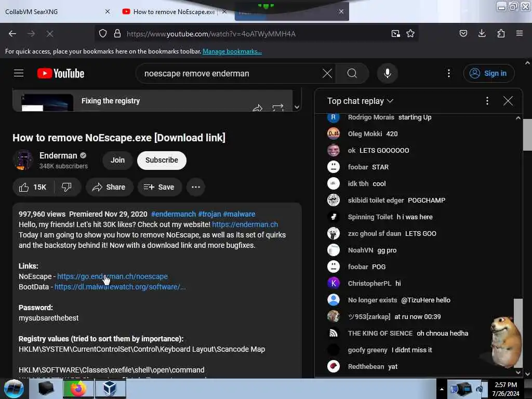532x399 pixels.
Task: Search with your voice microphone
Action: tap(388, 73)
